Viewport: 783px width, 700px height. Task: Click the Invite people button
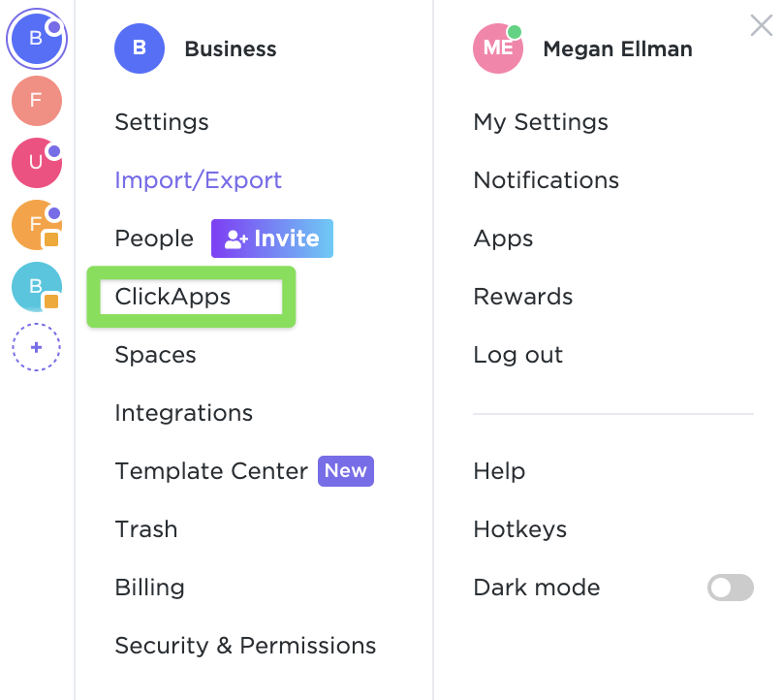pyautogui.click(x=271, y=239)
